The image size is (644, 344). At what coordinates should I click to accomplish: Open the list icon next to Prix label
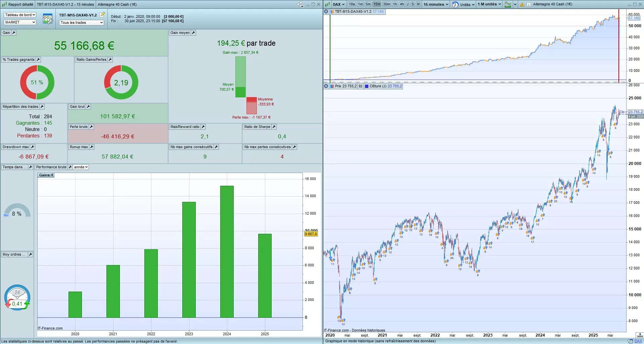(361, 86)
